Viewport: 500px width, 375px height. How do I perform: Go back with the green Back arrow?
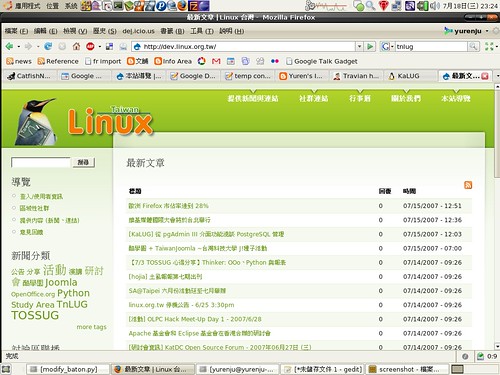[9, 46]
